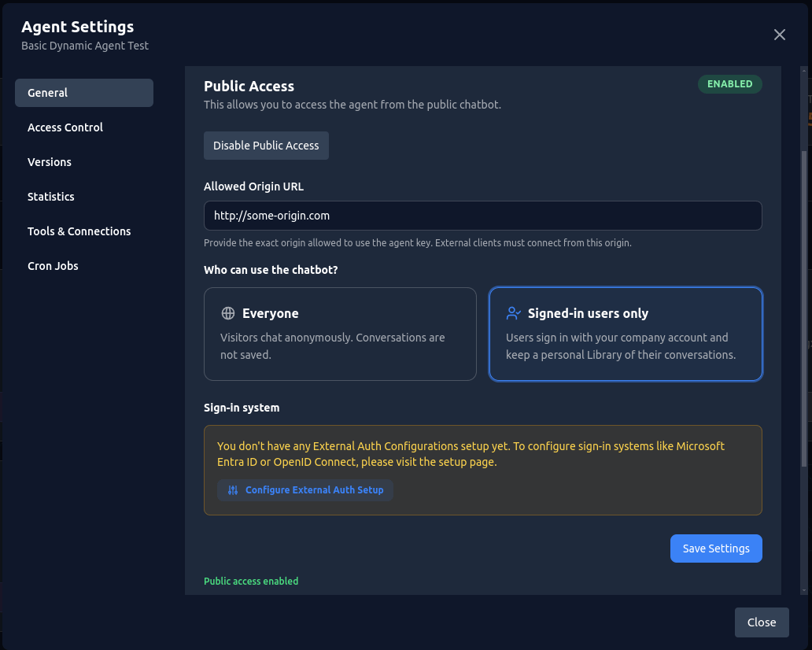Click the Public Access heading

click(249, 86)
